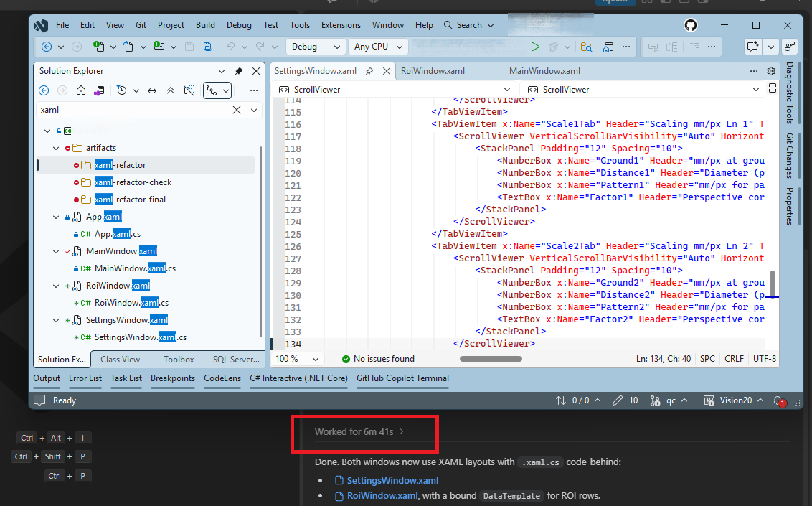Clear the xaml search box with X

click(x=237, y=110)
